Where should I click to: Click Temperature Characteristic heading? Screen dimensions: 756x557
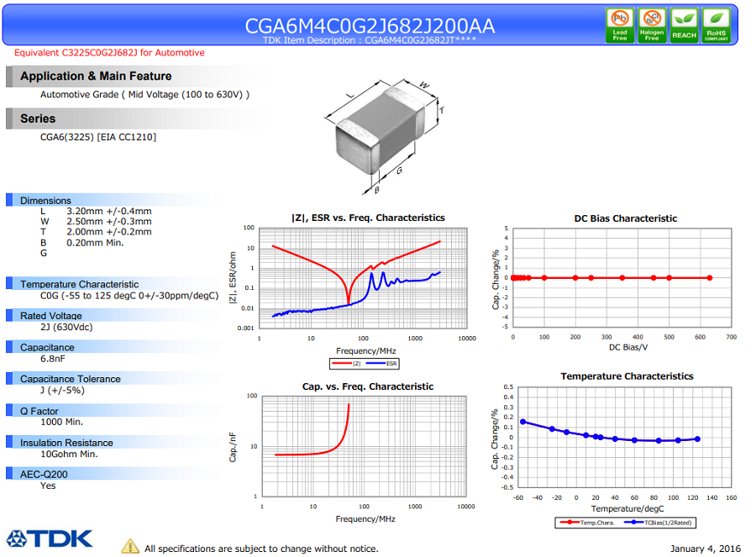tap(80, 284)
